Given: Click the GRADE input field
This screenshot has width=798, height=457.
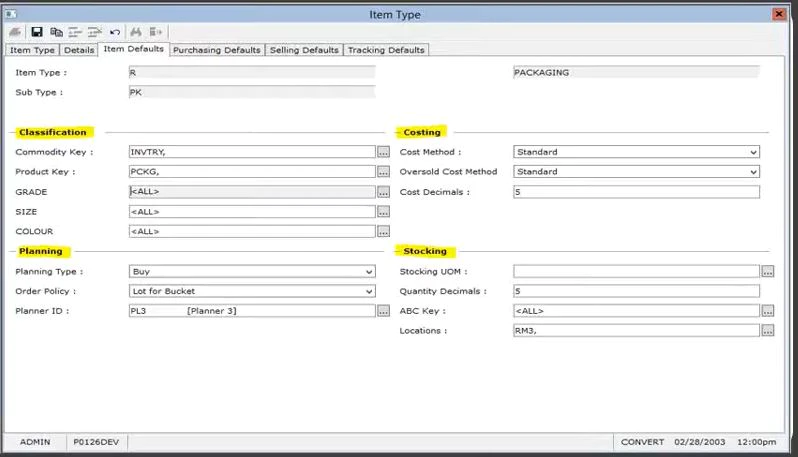Looking at the screenshot, I should click(x=252, y=192).
